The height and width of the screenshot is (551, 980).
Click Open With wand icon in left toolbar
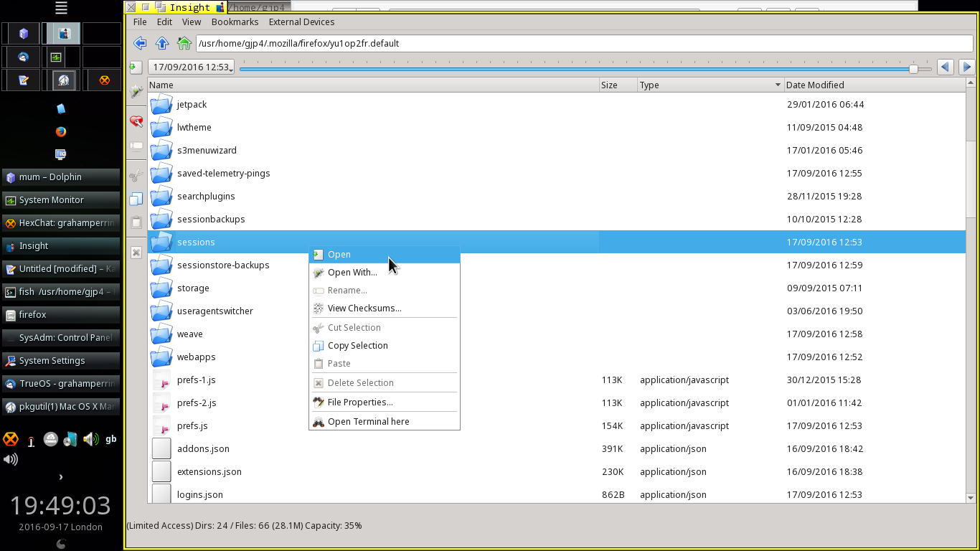click(x=136, y=93)
